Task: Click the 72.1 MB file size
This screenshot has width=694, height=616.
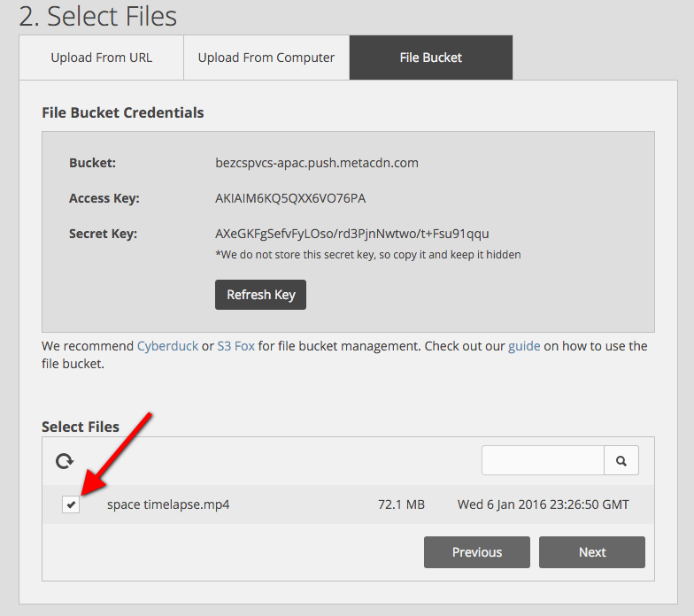Action: click(401, 504)
